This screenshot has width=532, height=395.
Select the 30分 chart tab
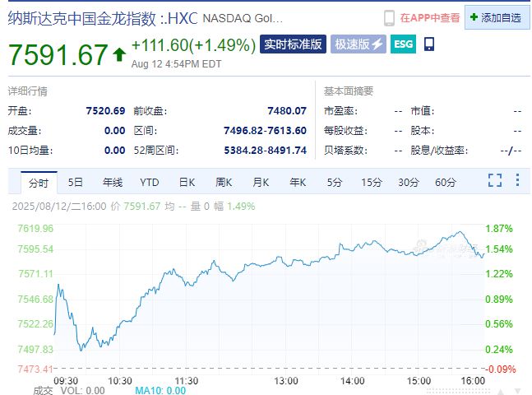tap(408, 183)
